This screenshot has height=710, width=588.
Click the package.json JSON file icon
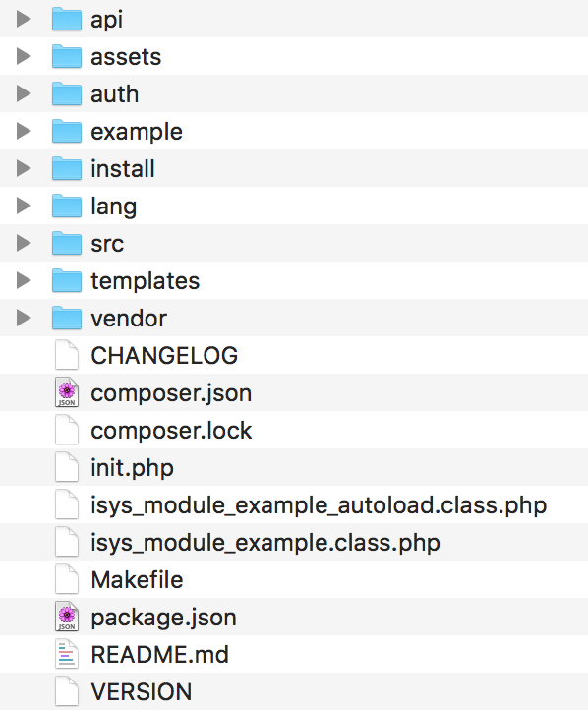pyautogui.click(x=67, y=617)
